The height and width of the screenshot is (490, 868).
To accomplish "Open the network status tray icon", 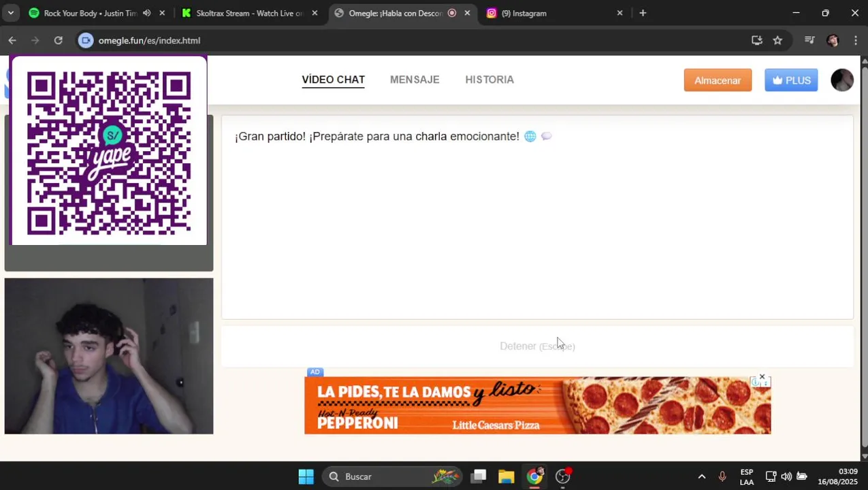I will (x=771, y=476).
